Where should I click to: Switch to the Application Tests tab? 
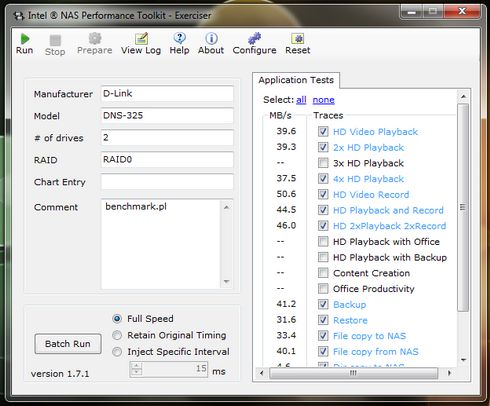pos(296,80)
